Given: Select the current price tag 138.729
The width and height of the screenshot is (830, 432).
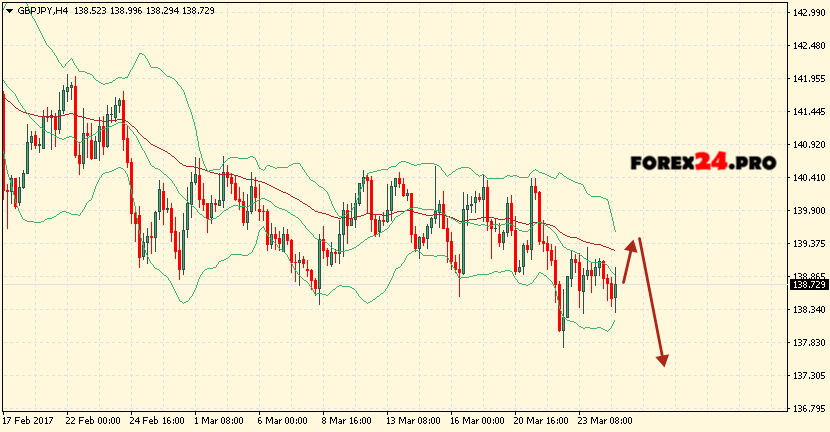Looking at the screenshot, I should (807, 285).
